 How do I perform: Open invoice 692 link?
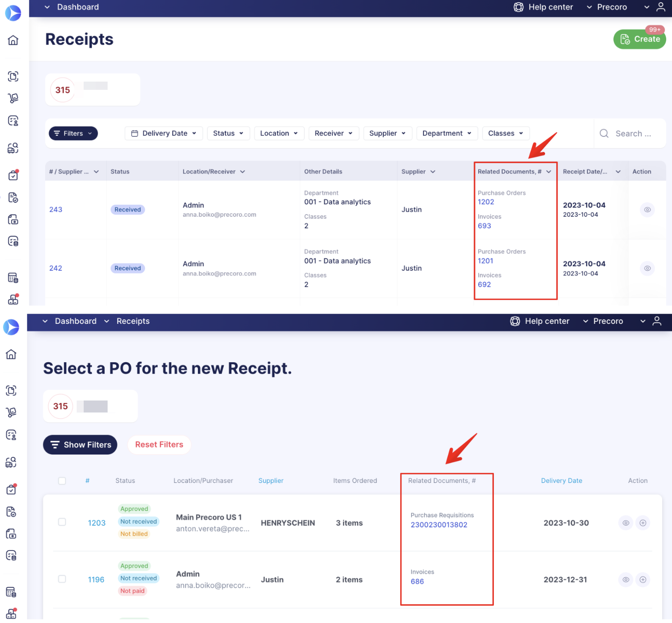pos(484,285)
